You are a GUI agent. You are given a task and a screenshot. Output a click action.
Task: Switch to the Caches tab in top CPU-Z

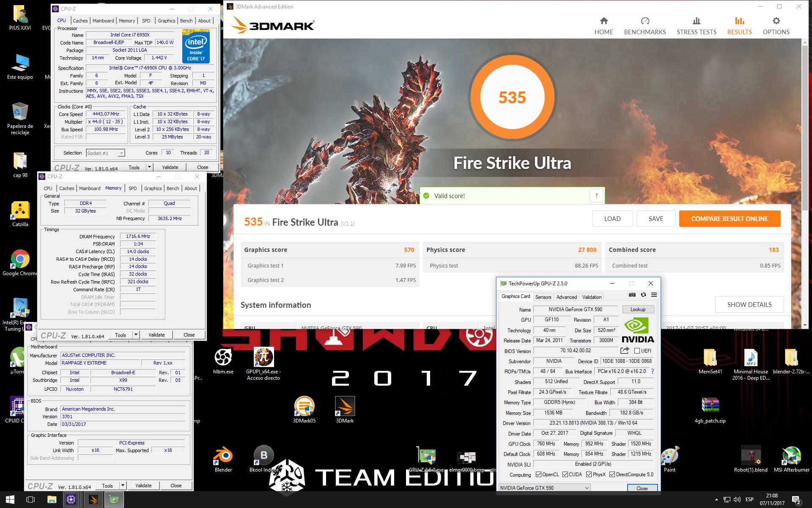tap(80, 21)
